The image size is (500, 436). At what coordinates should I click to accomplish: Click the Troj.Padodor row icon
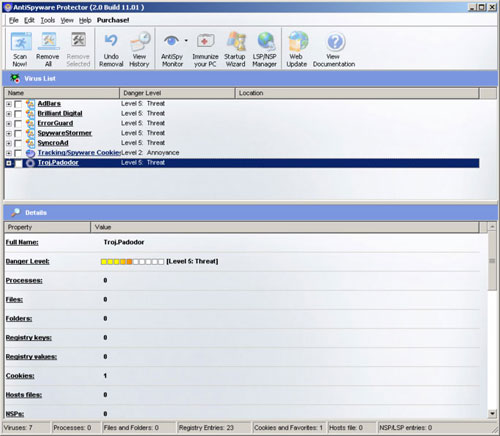pyautogui.click(x=30, y=163)
